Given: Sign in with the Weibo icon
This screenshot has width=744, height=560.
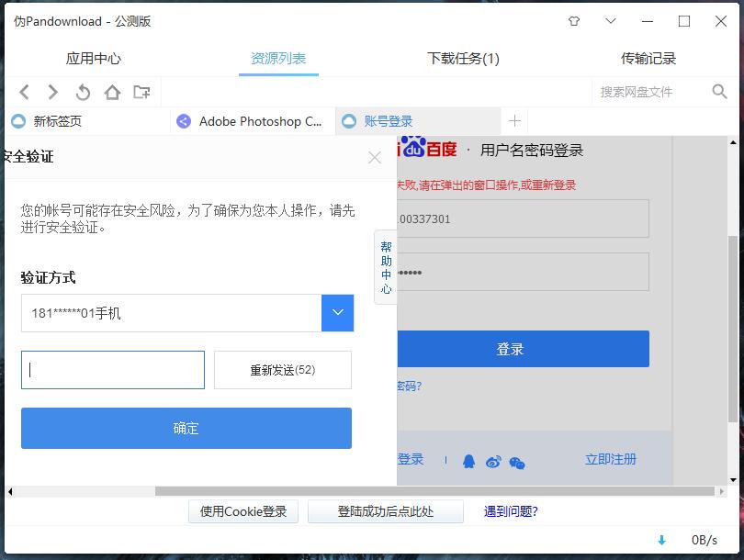Looking at the screenshot, I should (493, 462).
